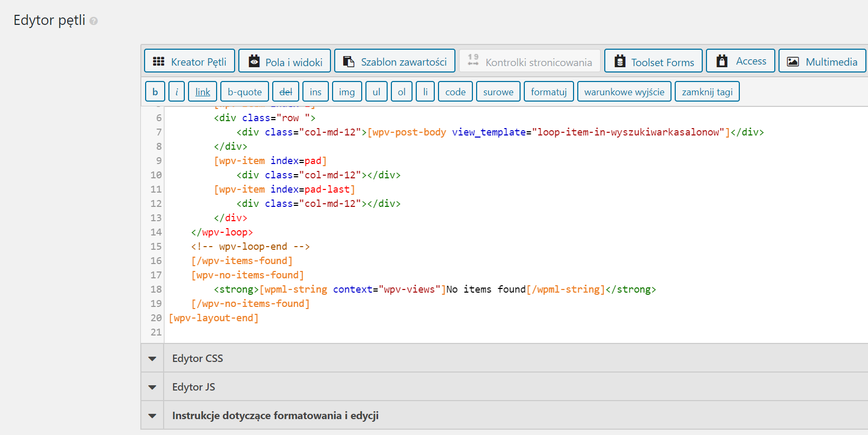The width and height of the screenshot is (868, 435).
Task: Click the grid icon on Kreator Pętli
Action: click(x=158, y=61)
